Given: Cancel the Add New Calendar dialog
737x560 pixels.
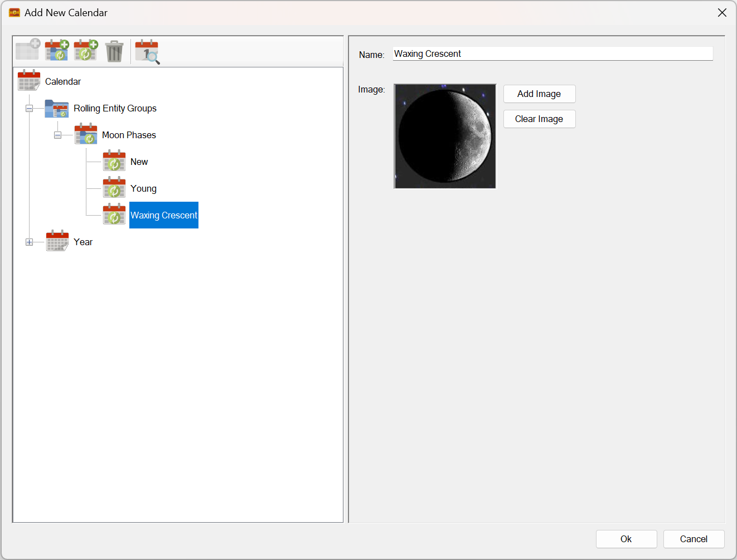Looking at the screenshot, I should (694, 539).
